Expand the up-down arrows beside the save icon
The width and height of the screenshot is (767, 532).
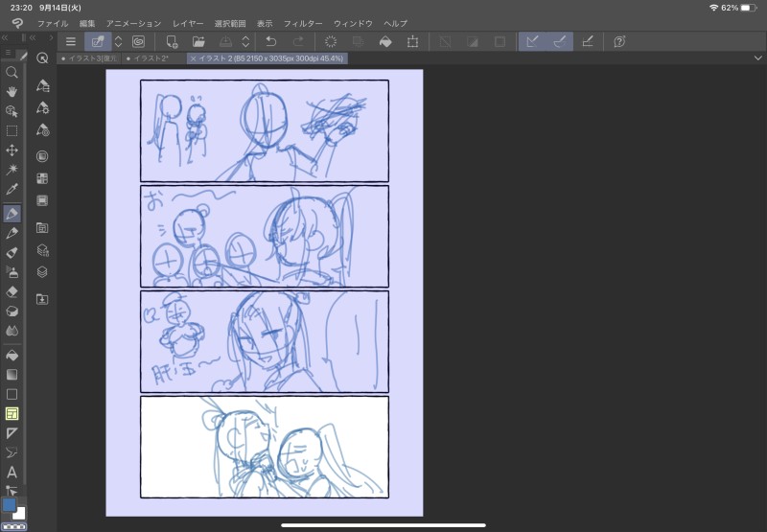(246, 41)
